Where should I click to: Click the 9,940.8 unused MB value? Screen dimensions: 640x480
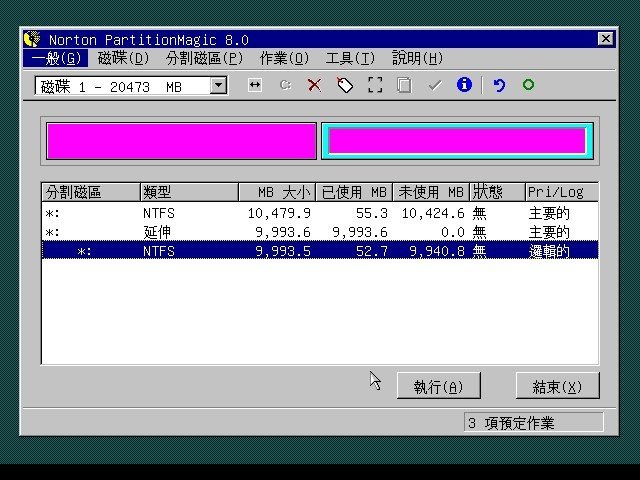pyautogui.click(x=436, y=251)
